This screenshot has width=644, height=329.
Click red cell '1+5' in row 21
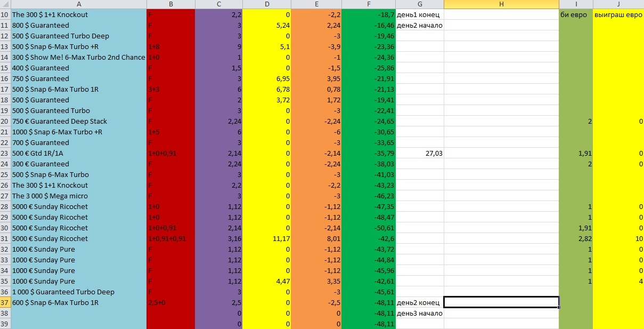tap(171, 132)
